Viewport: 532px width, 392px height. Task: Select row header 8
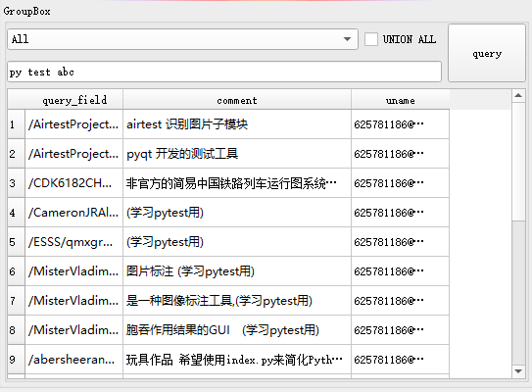(x=16, y=330)
